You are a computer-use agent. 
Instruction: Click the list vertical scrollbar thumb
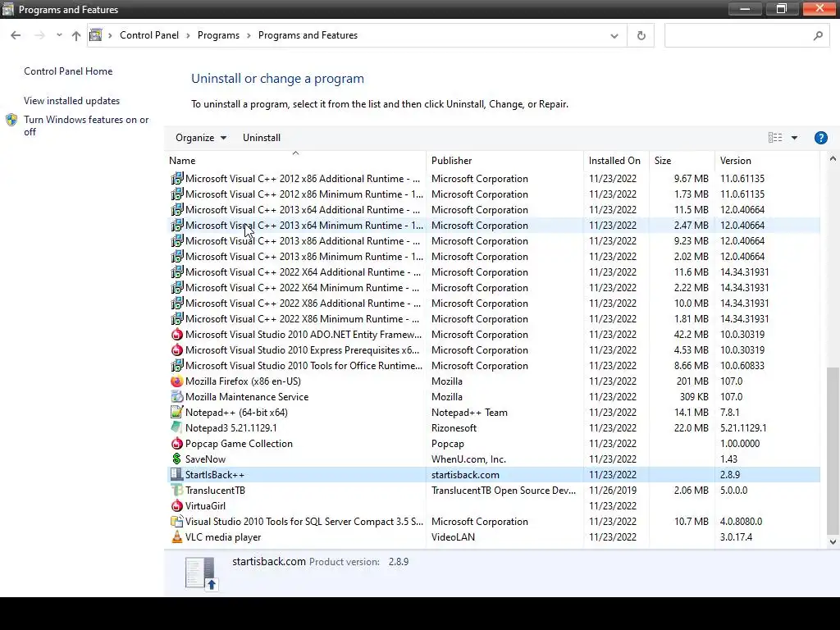point(833,451)
